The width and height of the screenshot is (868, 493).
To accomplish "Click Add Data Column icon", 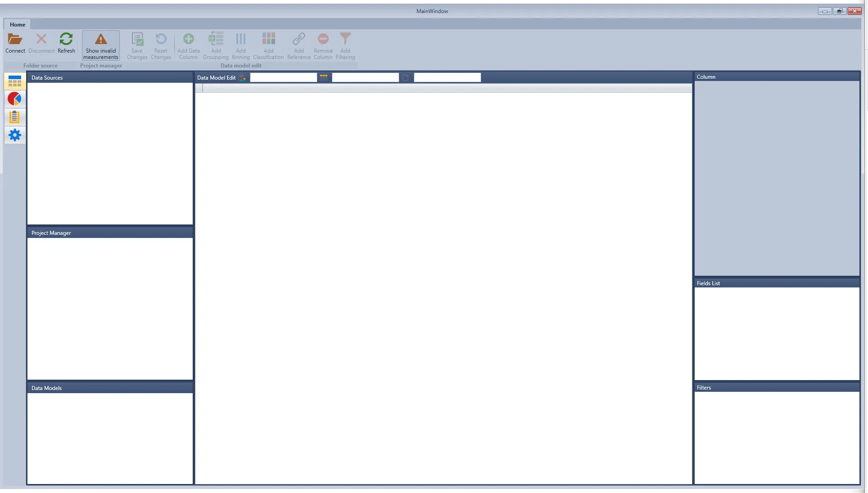I will point(188,39).
